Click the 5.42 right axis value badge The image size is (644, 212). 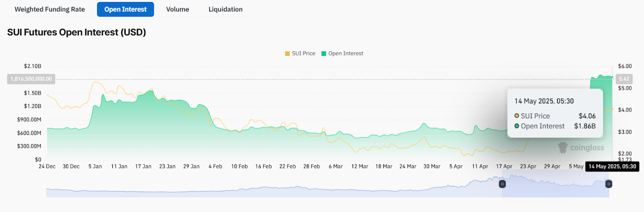tap(624, 79)
